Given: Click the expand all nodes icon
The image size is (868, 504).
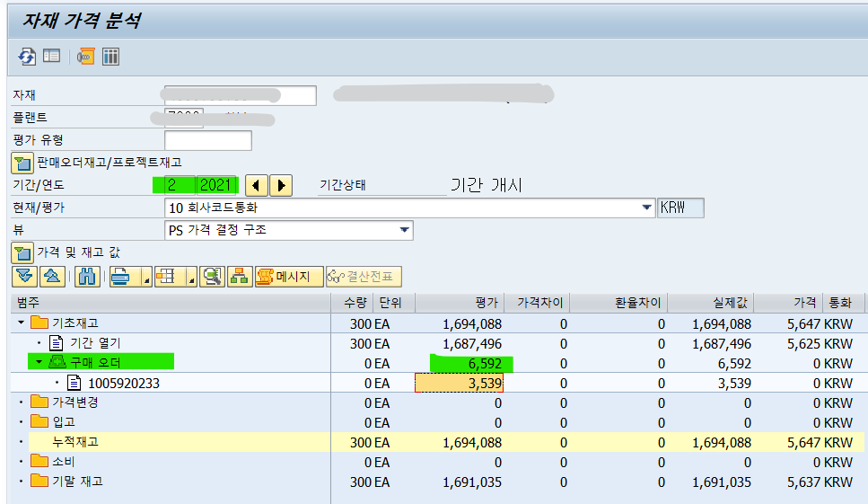Looking at the screenshot, I should [24, 277].
